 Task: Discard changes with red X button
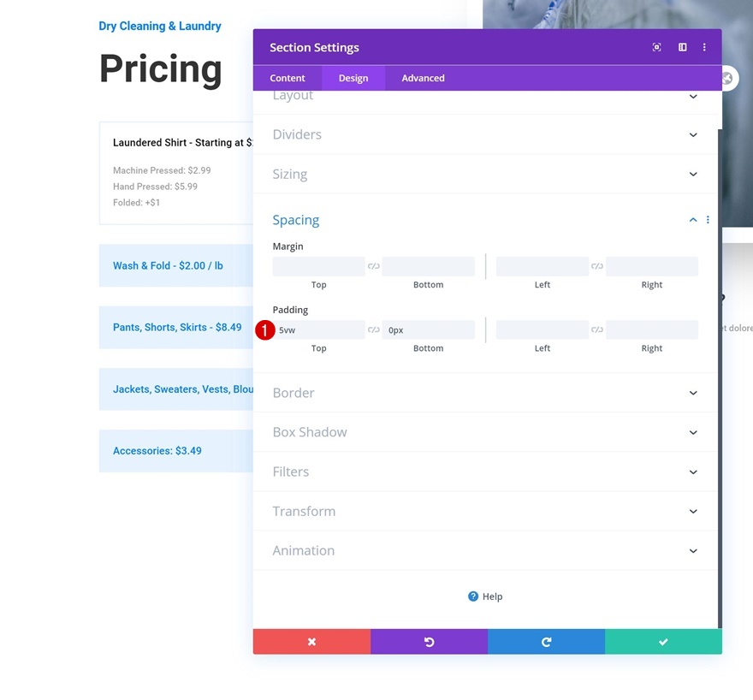[311, 642]
